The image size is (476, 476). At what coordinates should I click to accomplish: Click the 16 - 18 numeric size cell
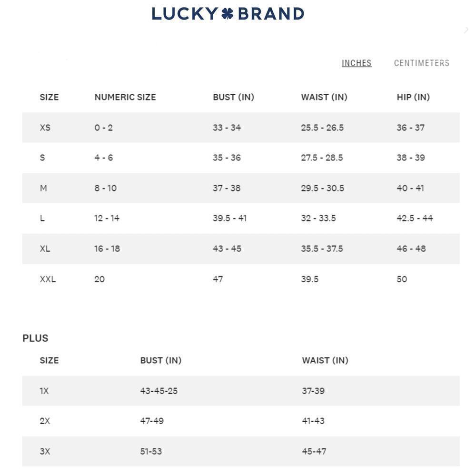(107, 248)
